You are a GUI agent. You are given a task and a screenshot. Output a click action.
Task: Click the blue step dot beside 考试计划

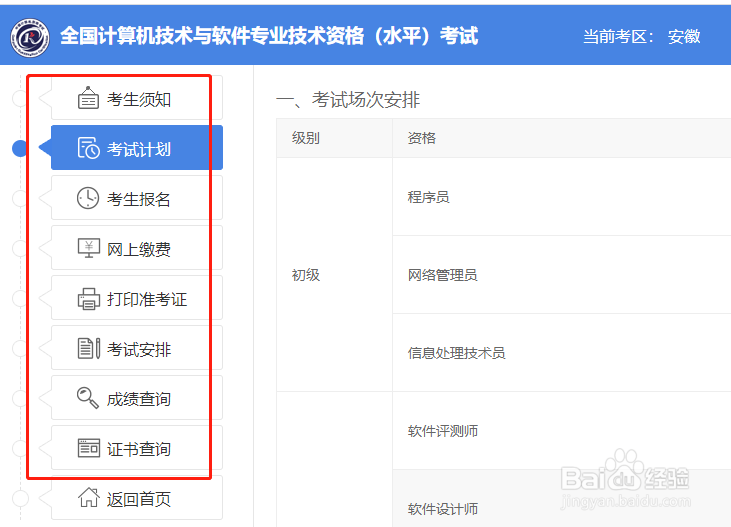coord(20,148)
